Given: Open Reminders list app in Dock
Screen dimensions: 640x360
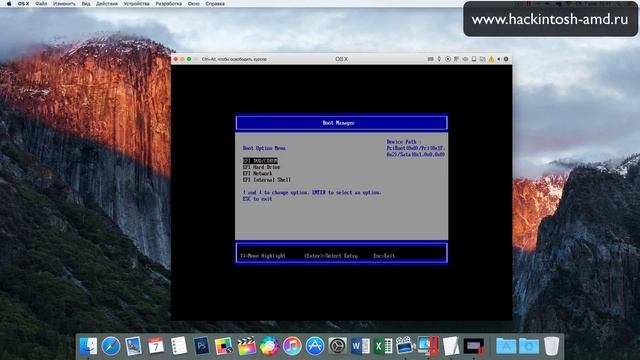Looking at the screenshot, I should click(178, 346).
